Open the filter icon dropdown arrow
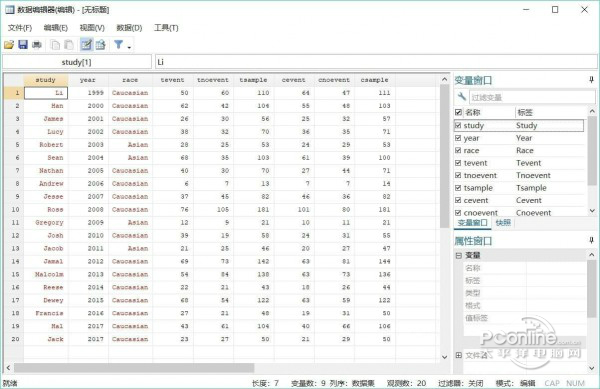 tap(129, 47)
